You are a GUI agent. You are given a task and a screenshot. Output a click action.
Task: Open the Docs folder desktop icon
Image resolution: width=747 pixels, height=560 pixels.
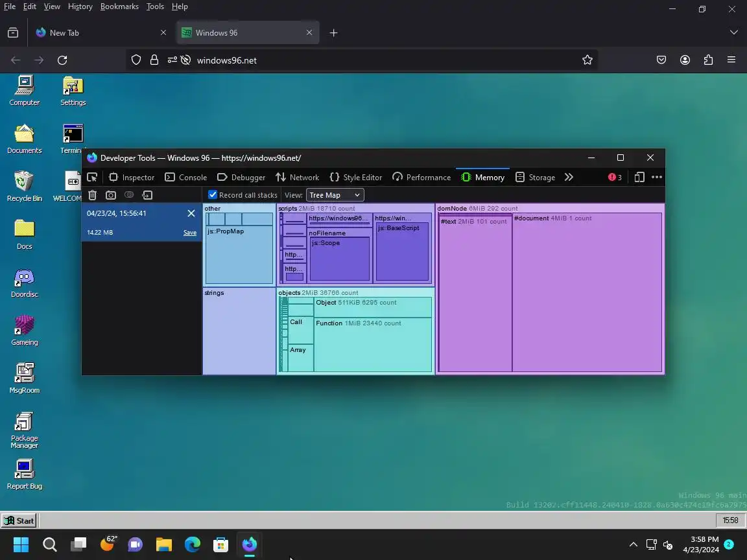[24, 235]
